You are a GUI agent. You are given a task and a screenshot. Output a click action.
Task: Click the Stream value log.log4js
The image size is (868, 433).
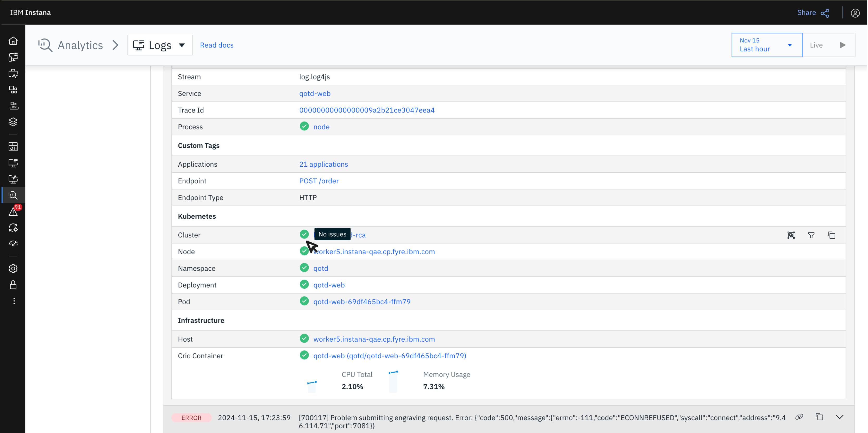314,77
